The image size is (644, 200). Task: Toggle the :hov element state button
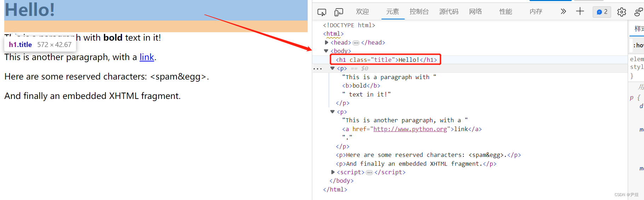point(638,45)
